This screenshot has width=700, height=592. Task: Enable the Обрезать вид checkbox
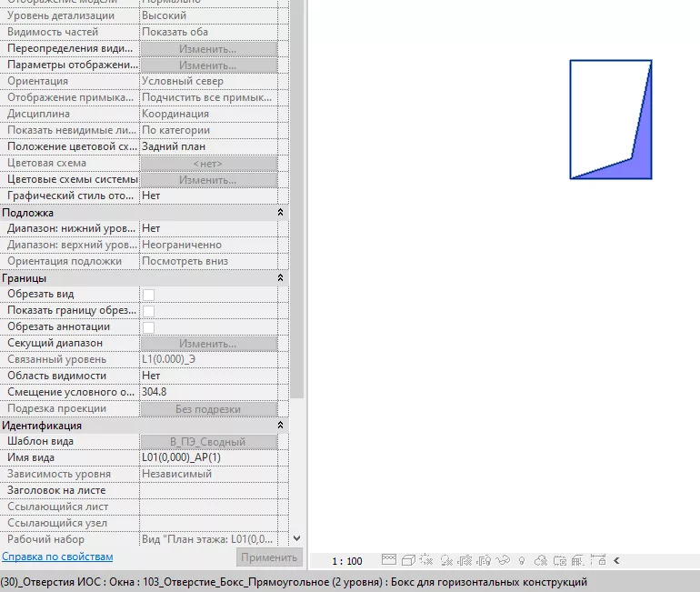148,295
